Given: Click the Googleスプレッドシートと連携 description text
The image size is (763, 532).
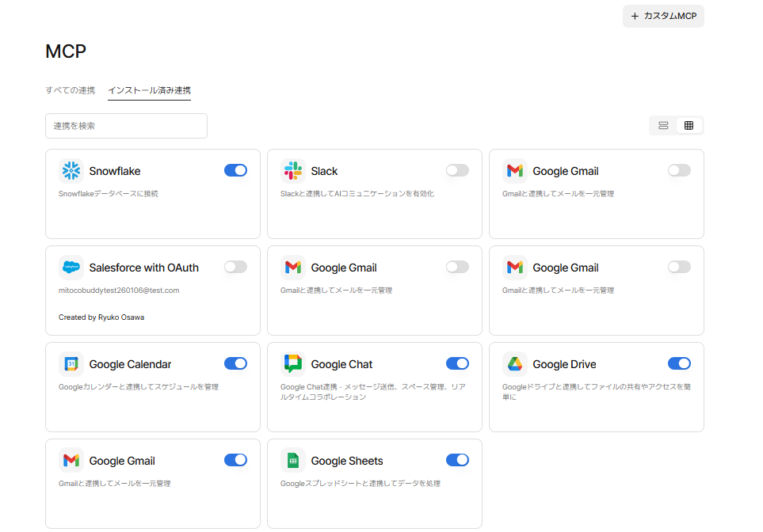Looking at the screenshot, I should coord(360,484).
